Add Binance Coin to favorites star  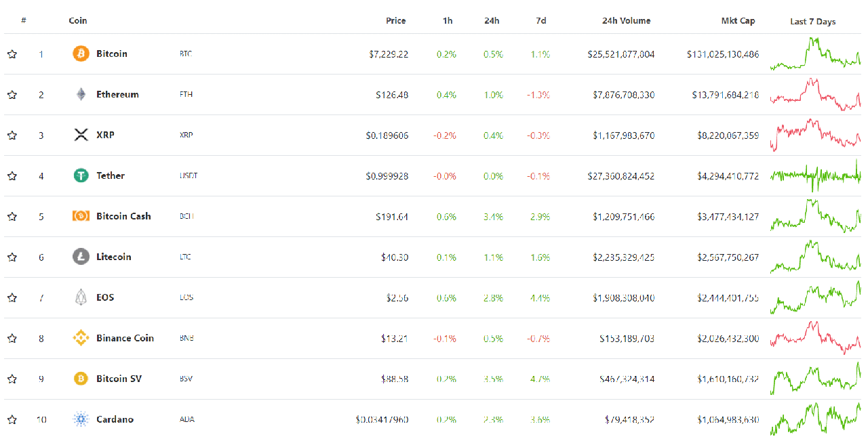[12, 339]
